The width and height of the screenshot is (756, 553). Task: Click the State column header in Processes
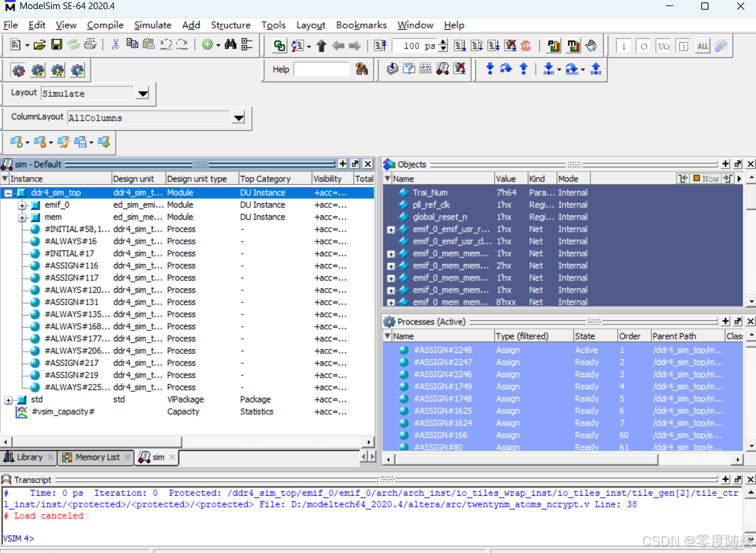pyautogui.click(x=595, y=336)
